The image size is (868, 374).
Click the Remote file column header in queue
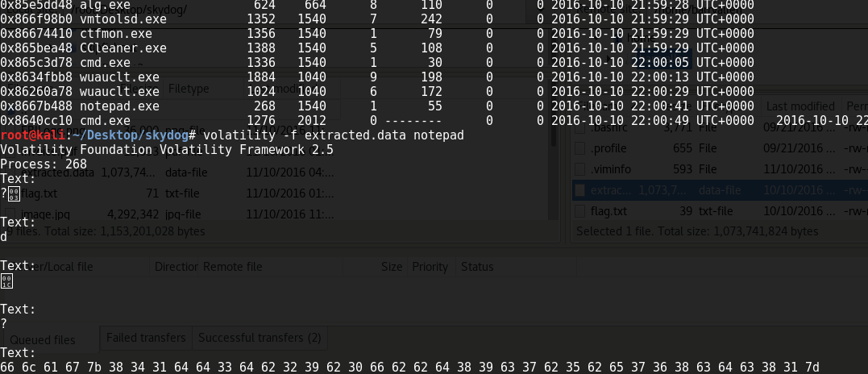(x=232, y=267)
